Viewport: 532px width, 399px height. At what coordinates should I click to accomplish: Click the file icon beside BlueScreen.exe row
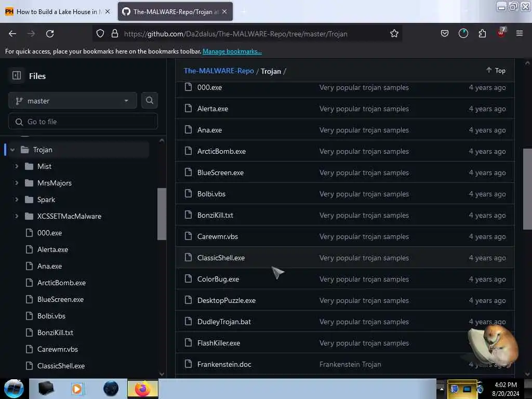[x=188, y=172]
